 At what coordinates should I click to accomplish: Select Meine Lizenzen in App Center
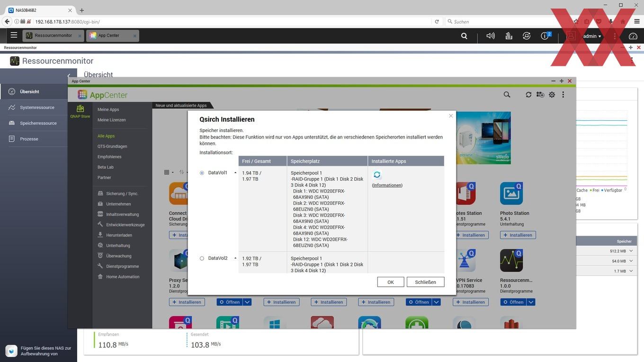pyautogui.click(x=111, y=120)
